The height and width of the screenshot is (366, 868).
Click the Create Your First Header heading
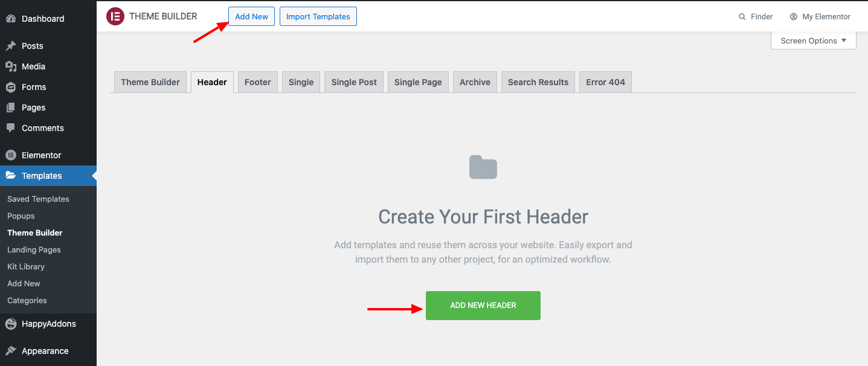483,217
